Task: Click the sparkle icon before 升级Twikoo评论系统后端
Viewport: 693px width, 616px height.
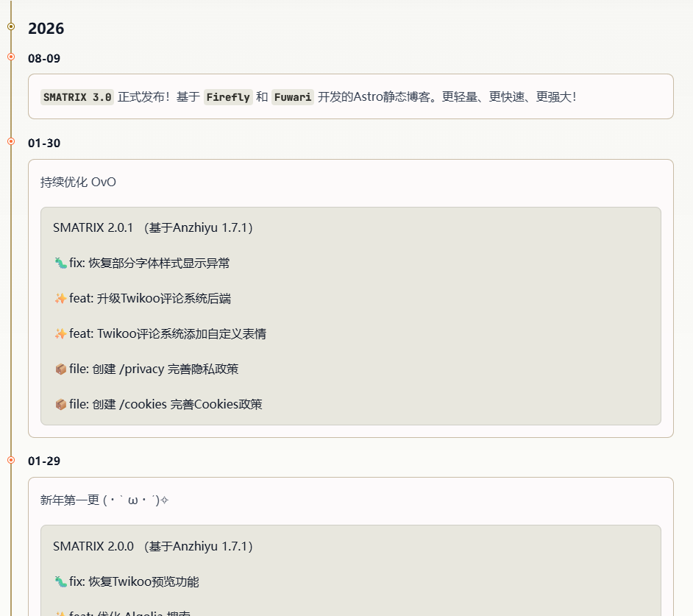Action: 60,299
